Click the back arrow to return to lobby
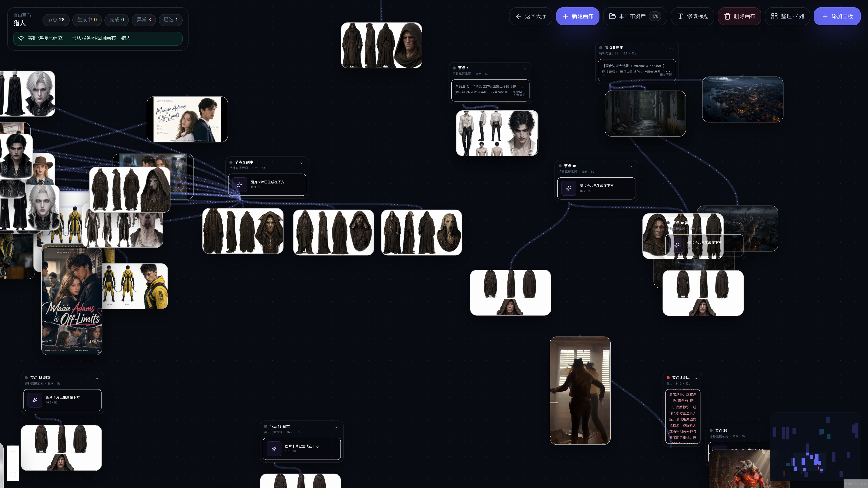This screenshot has width=868, height=488. pos(518,16)
